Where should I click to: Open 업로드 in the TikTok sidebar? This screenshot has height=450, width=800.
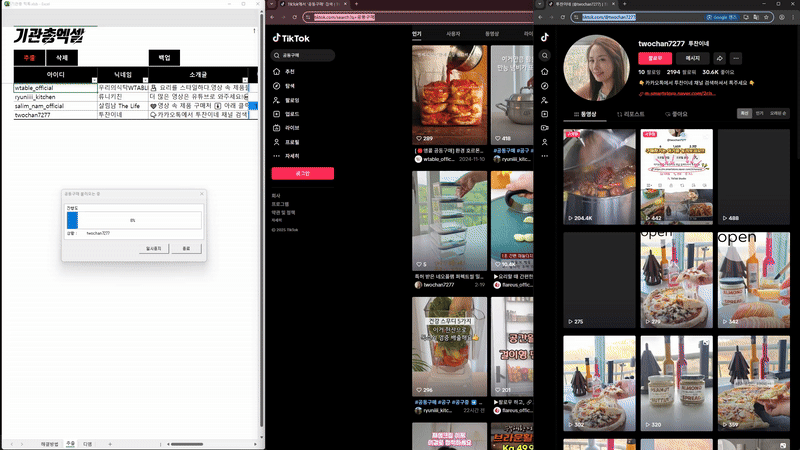coord(286,114)
